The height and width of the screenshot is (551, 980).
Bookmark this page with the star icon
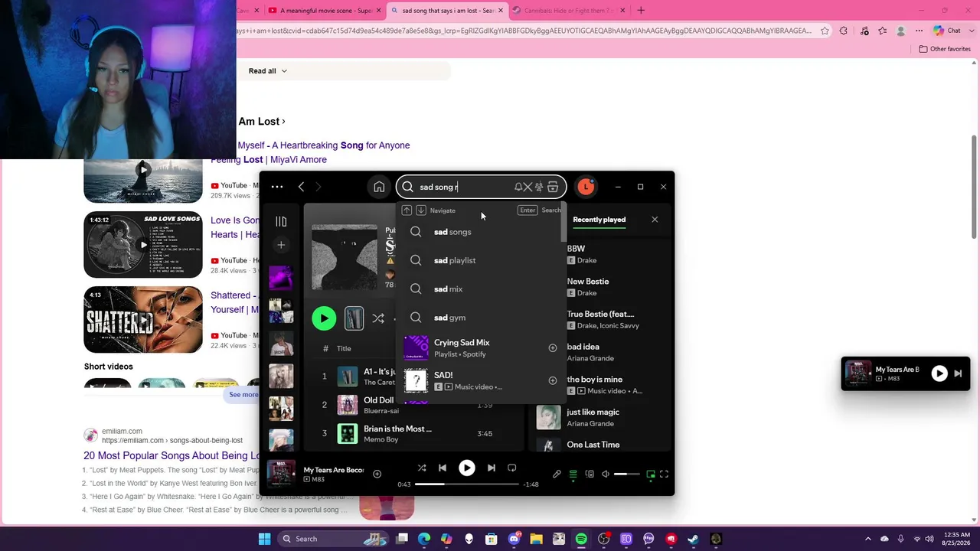[825, 31]
